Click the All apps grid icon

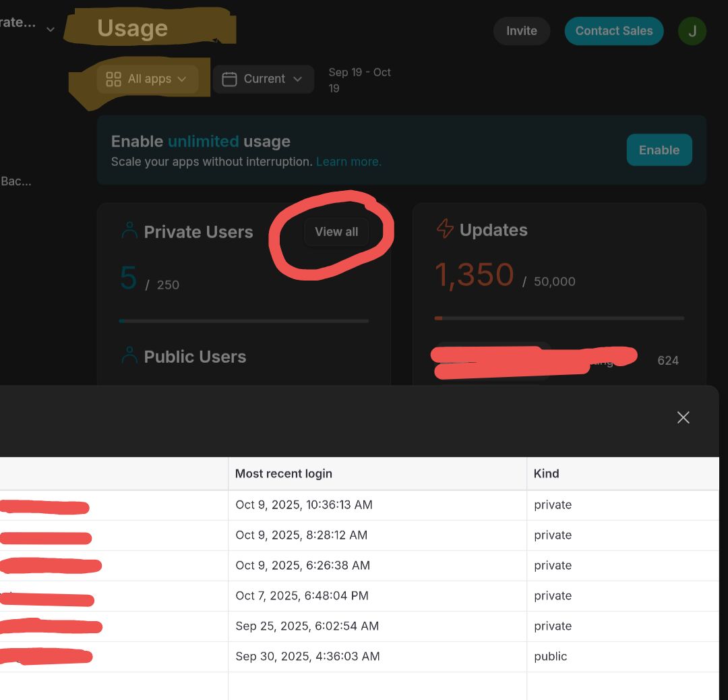pyautogui.click(x=114, y=79)
